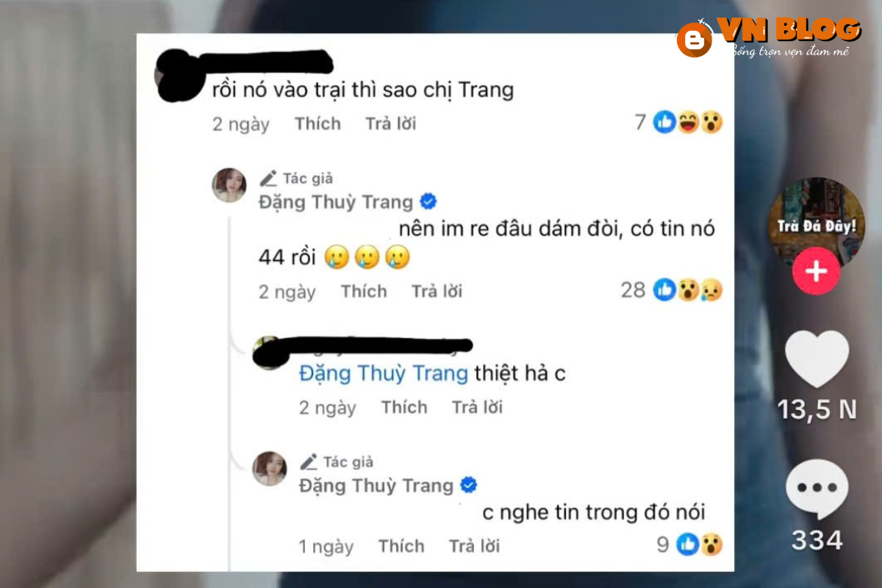The height and width of the screenshot is (588, 882).
Task: Click the pencil Tác giả icon in last reply
Action: [309, 462]
